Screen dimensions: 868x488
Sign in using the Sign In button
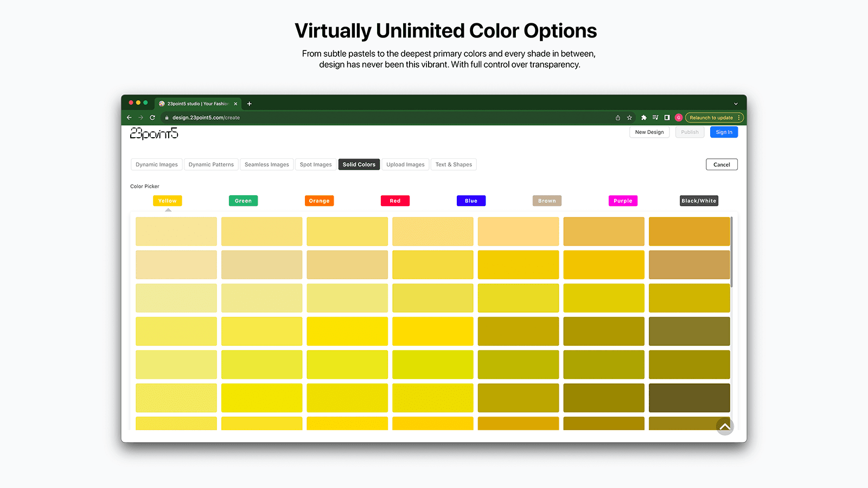coord(724,132)
